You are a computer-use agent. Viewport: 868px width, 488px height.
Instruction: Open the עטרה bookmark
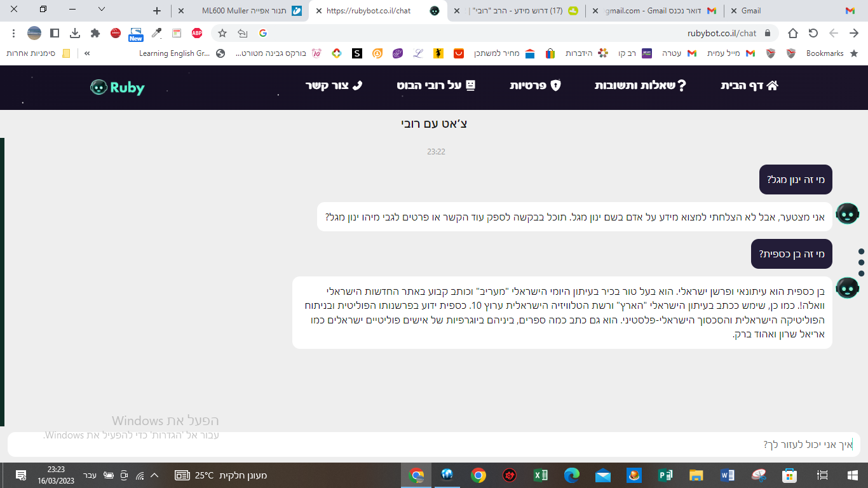(x=679, y=53)
